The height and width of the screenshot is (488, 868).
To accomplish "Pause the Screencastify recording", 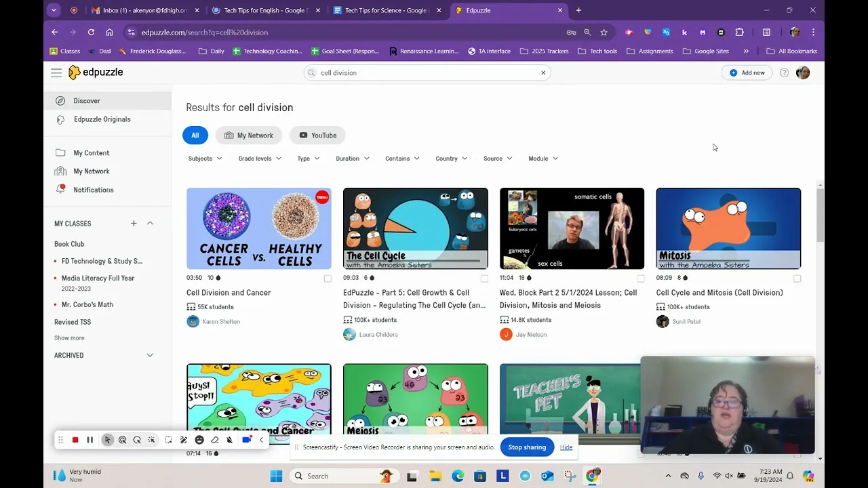I will pyautogui.click(x=90, y=440).
